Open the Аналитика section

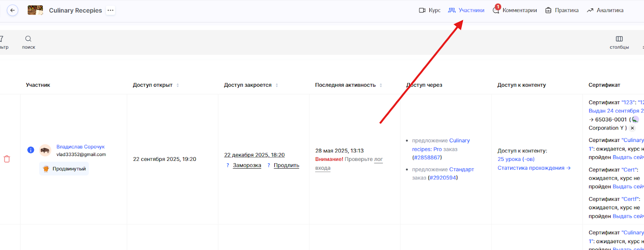(x=605, y=10)
